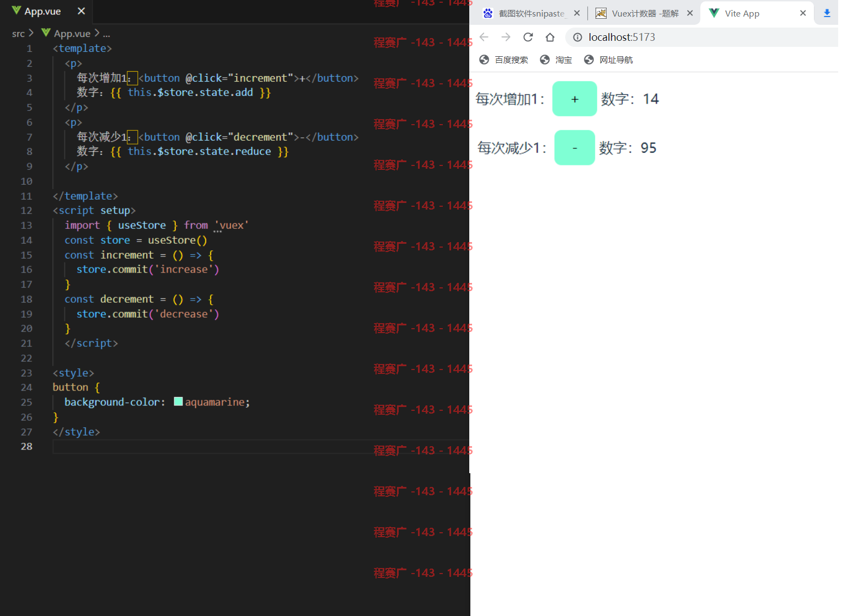Viewport: 847px width, 616px height.
Task: Click the aquamarine color swatch in the CSS
Action: click(x=178, y=401)
